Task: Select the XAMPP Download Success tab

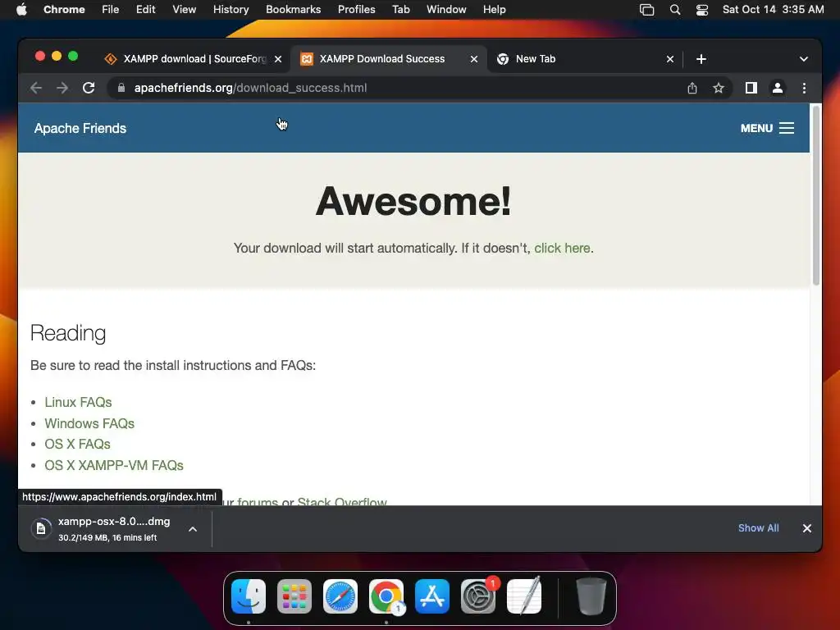Action: [x=388, y=59]
